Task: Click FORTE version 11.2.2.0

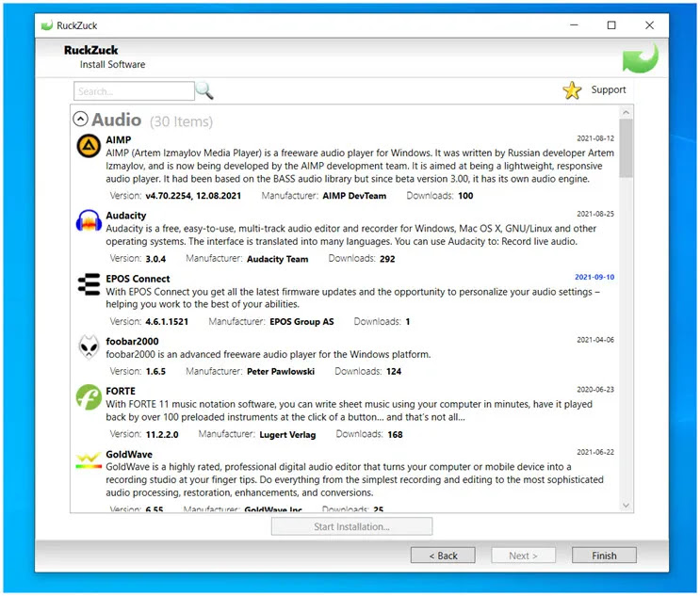Action: [x=162, y=435]
